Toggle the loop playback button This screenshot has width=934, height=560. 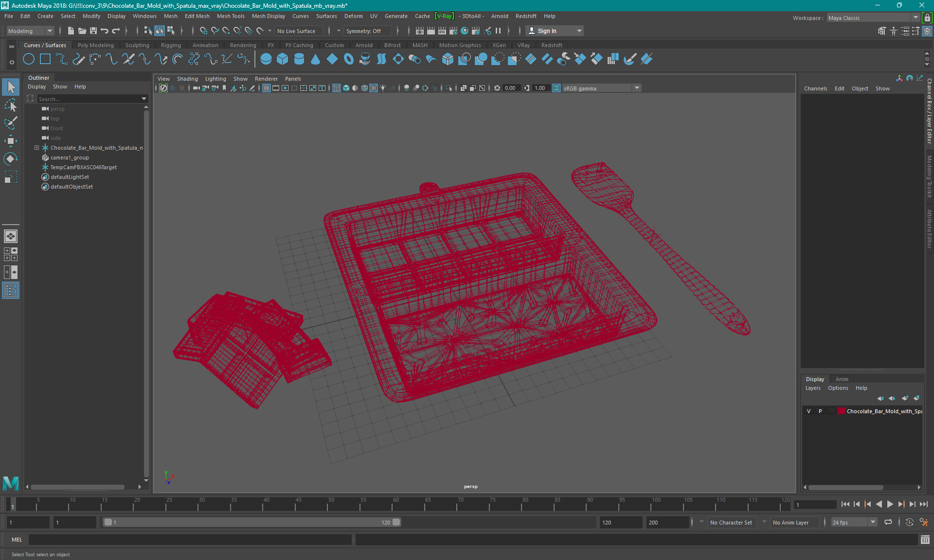pos(888,522)
